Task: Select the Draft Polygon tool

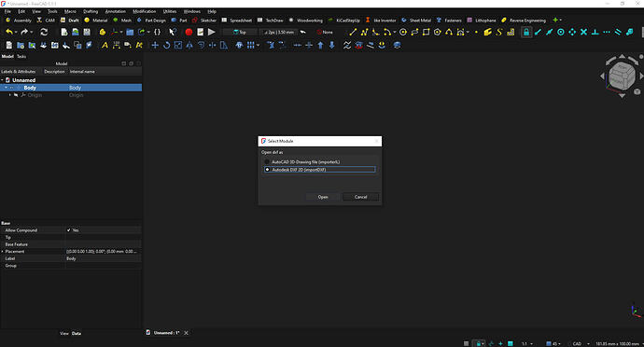Action: (x=438, y=32)
